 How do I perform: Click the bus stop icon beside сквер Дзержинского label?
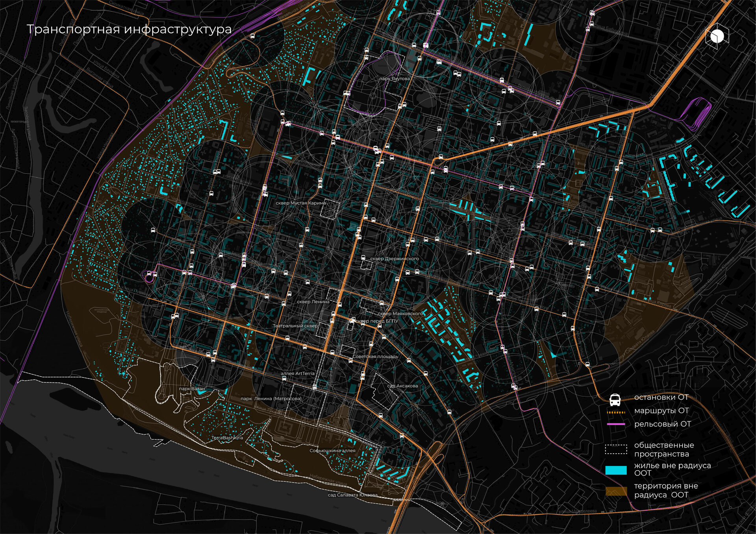coord(363,258)
